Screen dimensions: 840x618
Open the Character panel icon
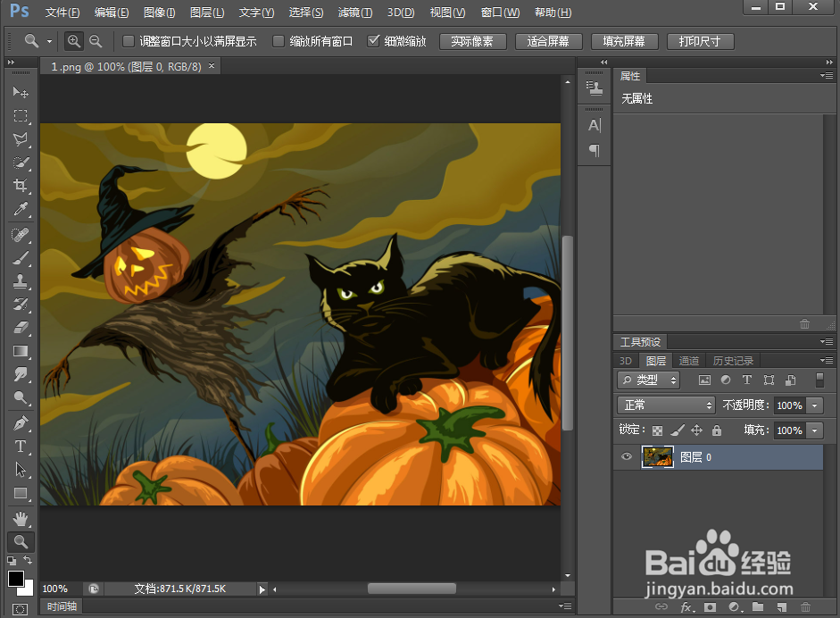tap(595, 125)
